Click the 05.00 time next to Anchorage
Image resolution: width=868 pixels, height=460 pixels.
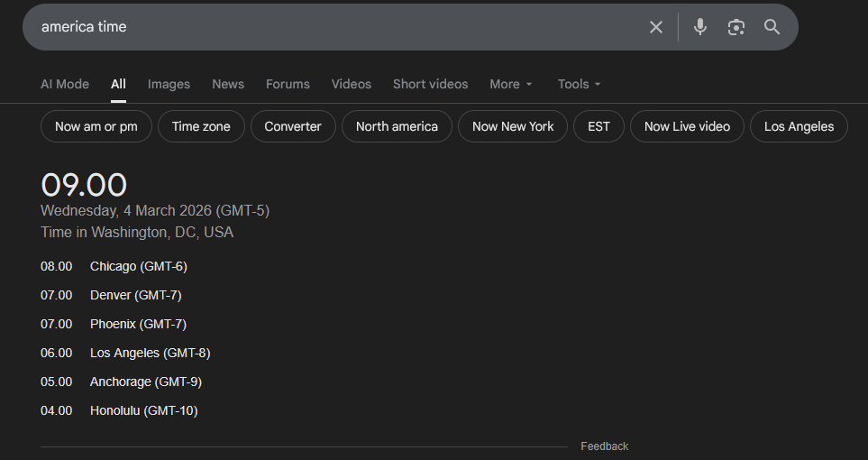[x=57, y=382]
